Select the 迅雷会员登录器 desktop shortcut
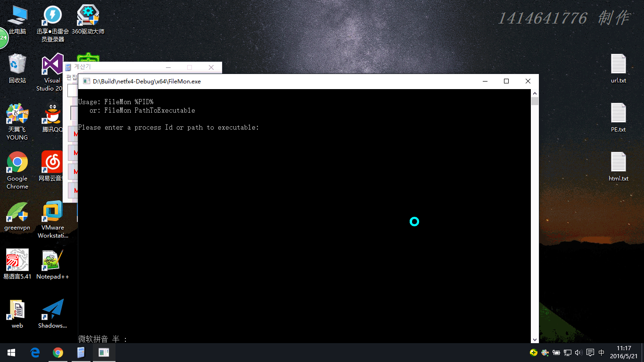Viewport: 644px width, 362px height. (x=53, y=24)
